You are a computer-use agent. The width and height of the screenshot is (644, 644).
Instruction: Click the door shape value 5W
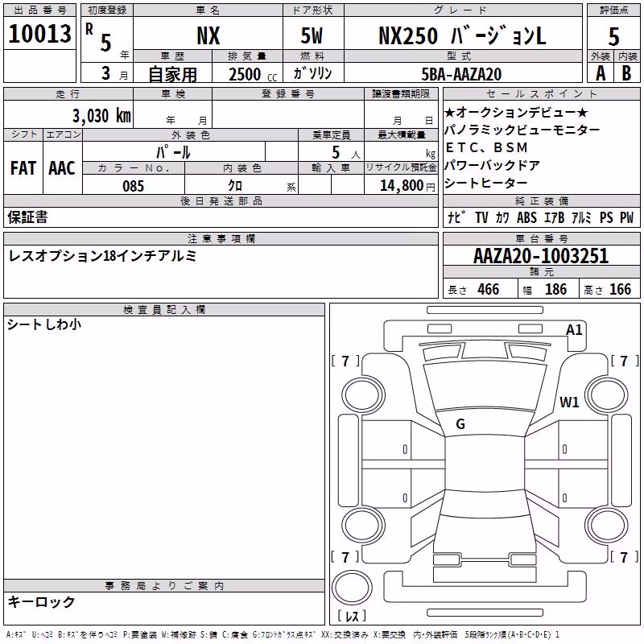tap(312, 35)
